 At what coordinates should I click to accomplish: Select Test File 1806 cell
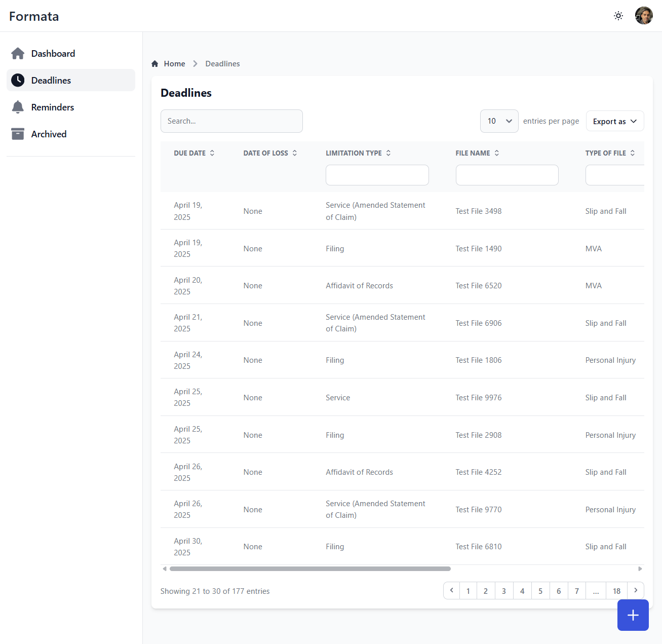[479, 360]
